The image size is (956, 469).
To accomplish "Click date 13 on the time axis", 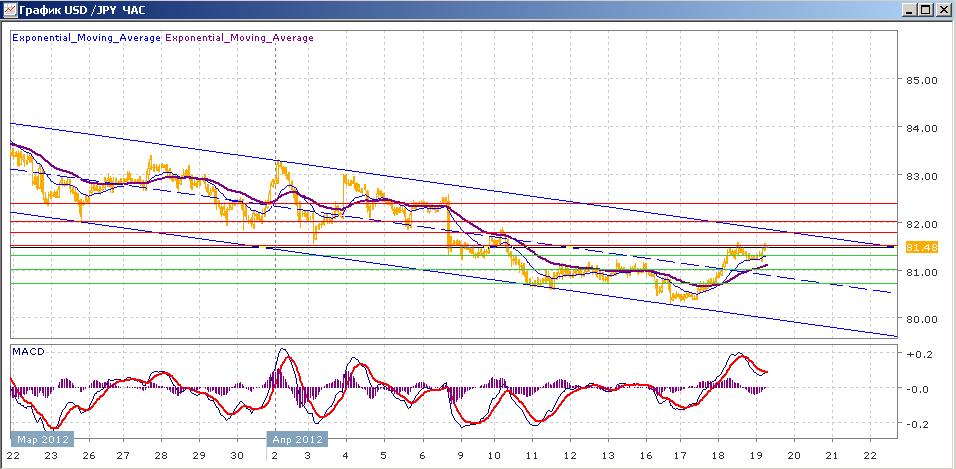I will 607,456.
